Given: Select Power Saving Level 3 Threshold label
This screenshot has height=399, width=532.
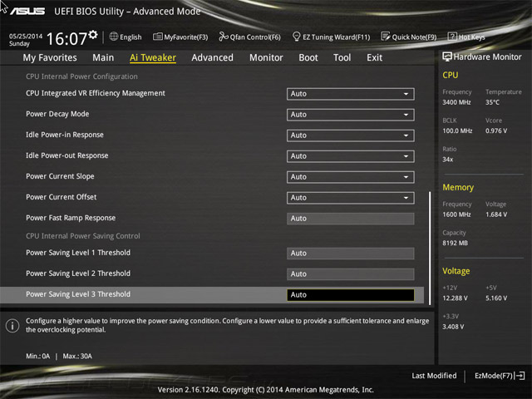Looking at the screenshot, I should coord(78,294).
